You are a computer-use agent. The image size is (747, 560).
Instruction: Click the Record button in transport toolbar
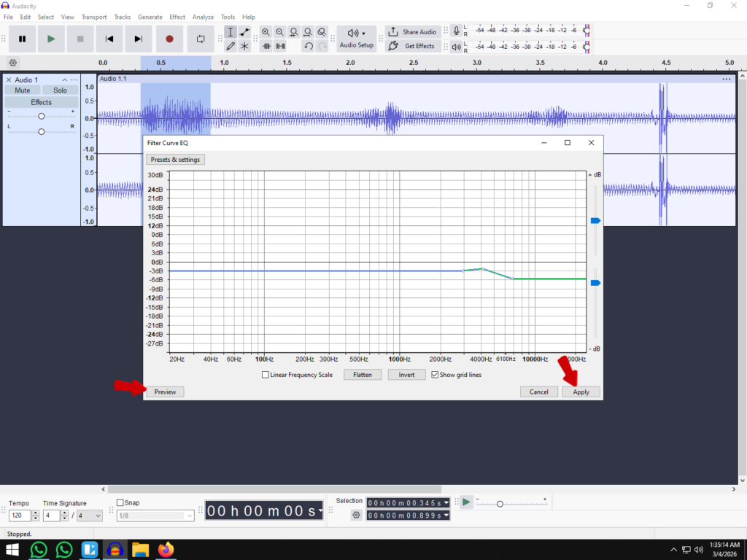(169, 39)
